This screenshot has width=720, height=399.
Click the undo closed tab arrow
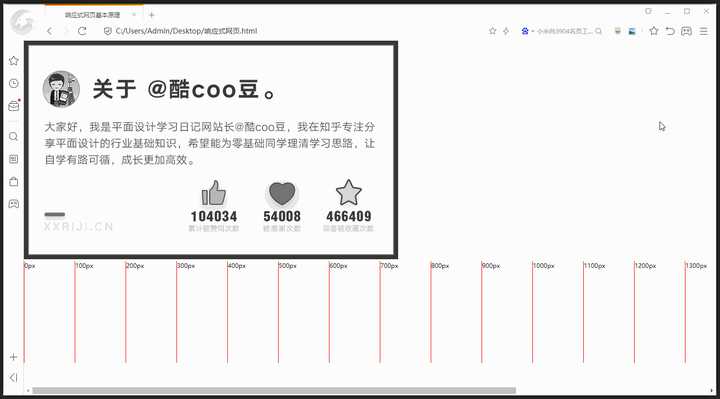tap(670, 31)
